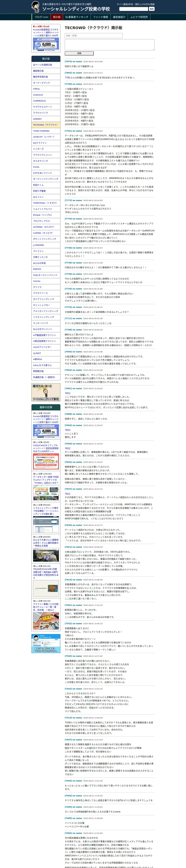
Task: Open COZUCHI 2,000円 campaign article thumbnail
Action: (46, 461)
